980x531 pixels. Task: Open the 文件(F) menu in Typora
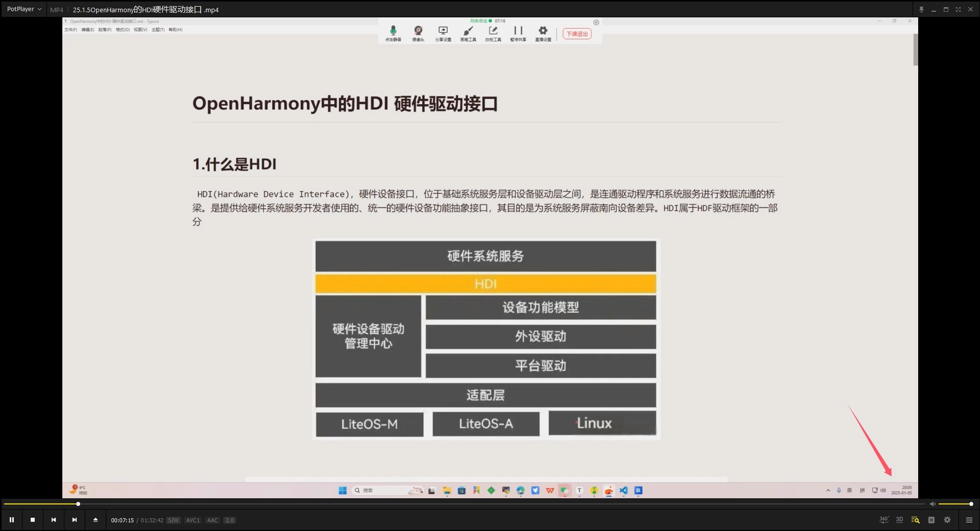click(71, 29)
